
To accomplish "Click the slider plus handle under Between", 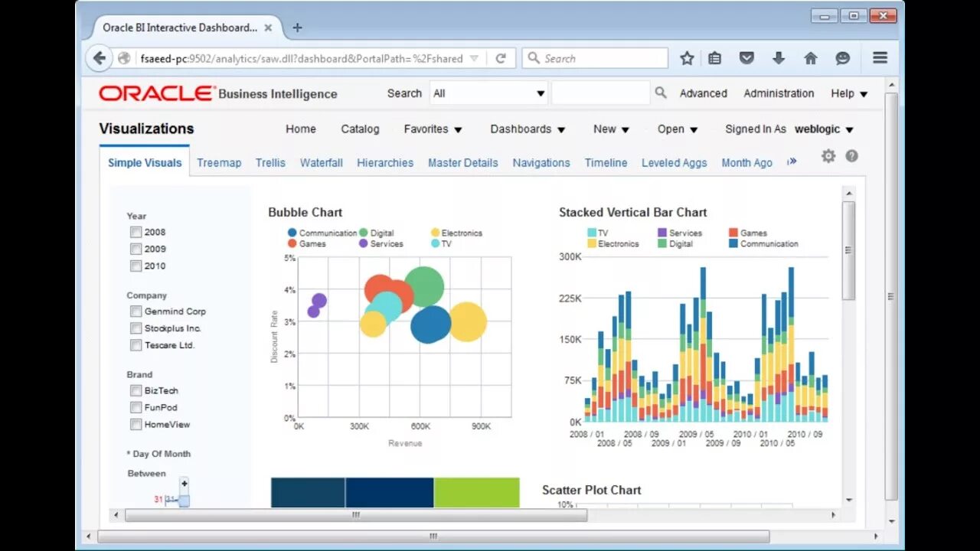I will coord(184,484).
